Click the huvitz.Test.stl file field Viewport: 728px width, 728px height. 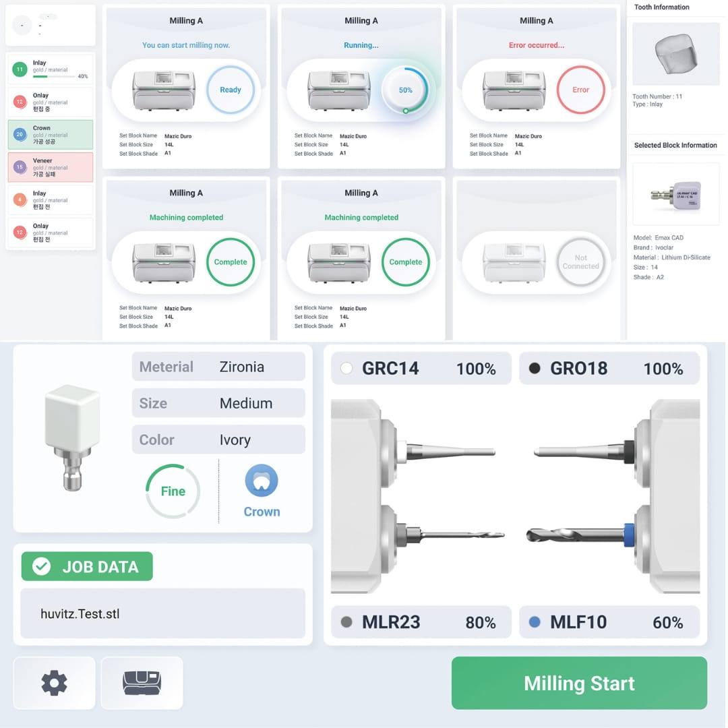point(162,613)
